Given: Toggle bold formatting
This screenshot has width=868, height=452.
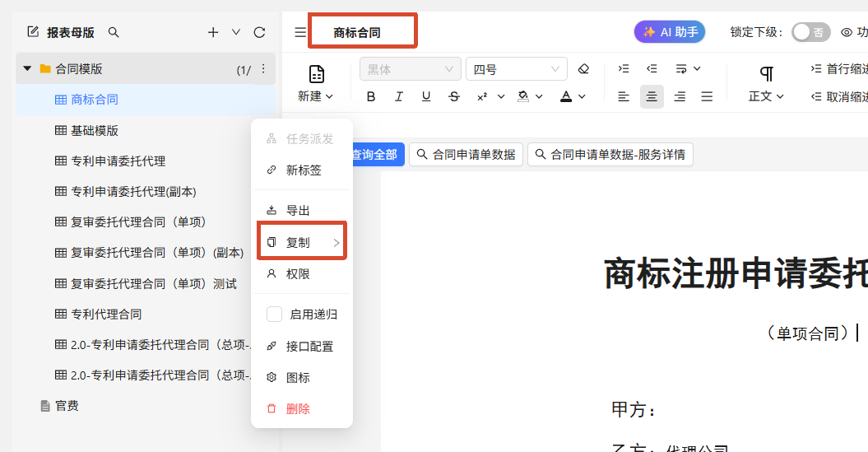Looking at the screenshot, I should [x=371, y=96].
